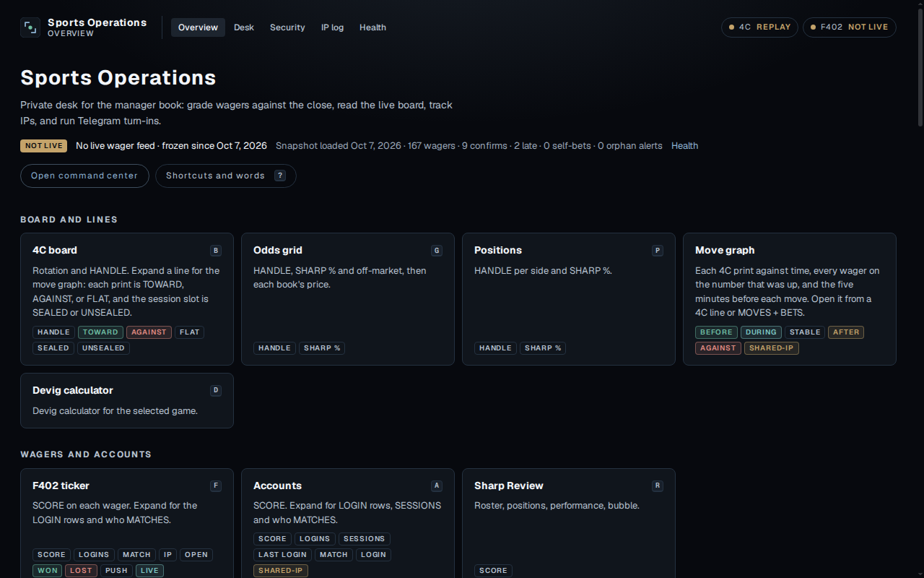Screen dimensions: 924x578
Task: Open the Accounts card title
Action: pos(277,486)
